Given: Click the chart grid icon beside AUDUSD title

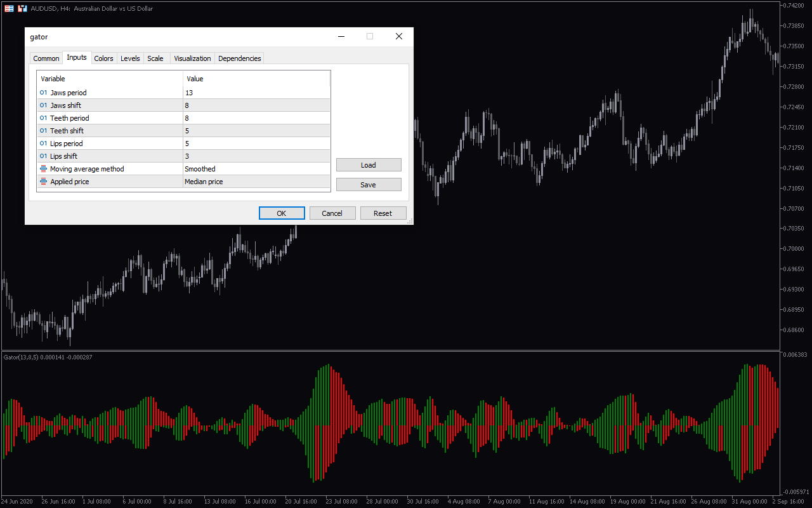Looking at the screenshot, I should coord(10,9).
